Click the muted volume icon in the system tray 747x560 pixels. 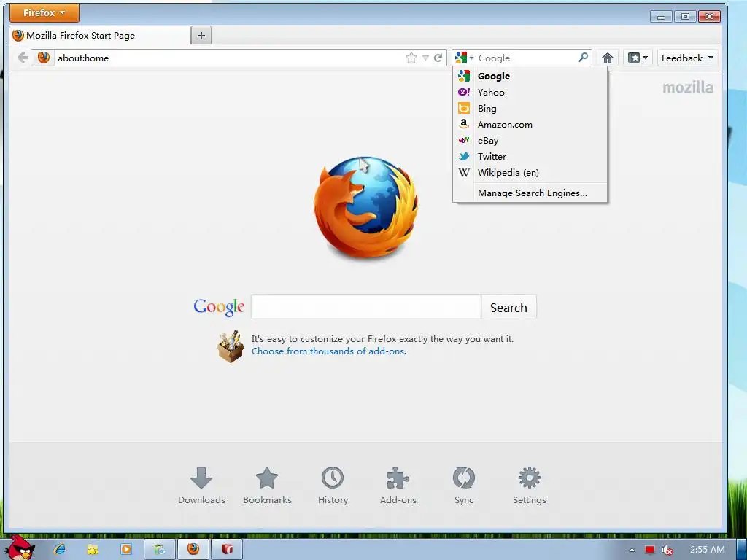[x=667, y=550]
